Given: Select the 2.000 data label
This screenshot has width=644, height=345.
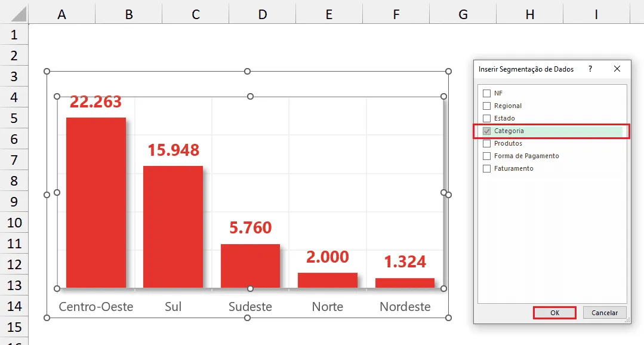Looking at the screenshot, I should click(x=327, y=257).
